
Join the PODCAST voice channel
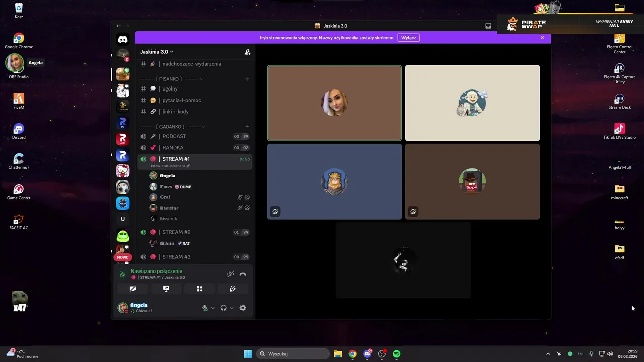coord(195,136)
